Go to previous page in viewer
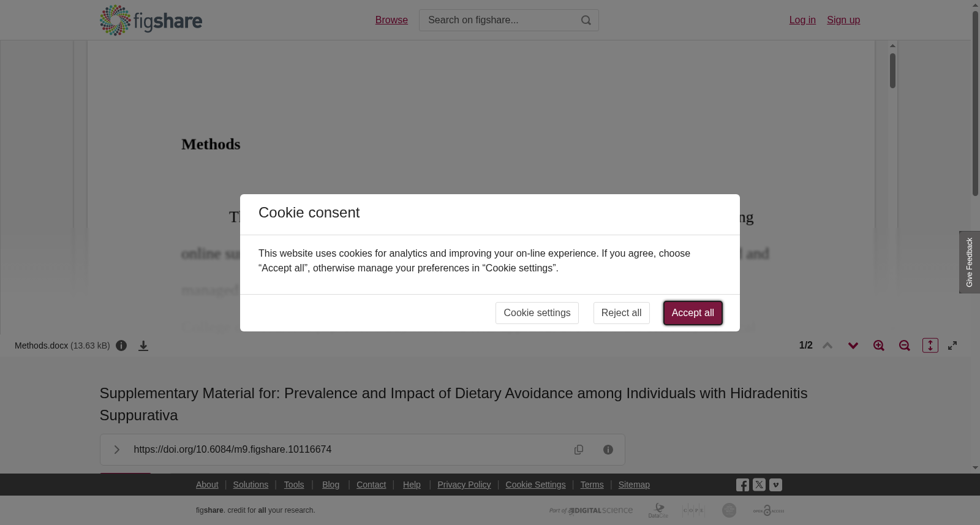 pos(827,346)
